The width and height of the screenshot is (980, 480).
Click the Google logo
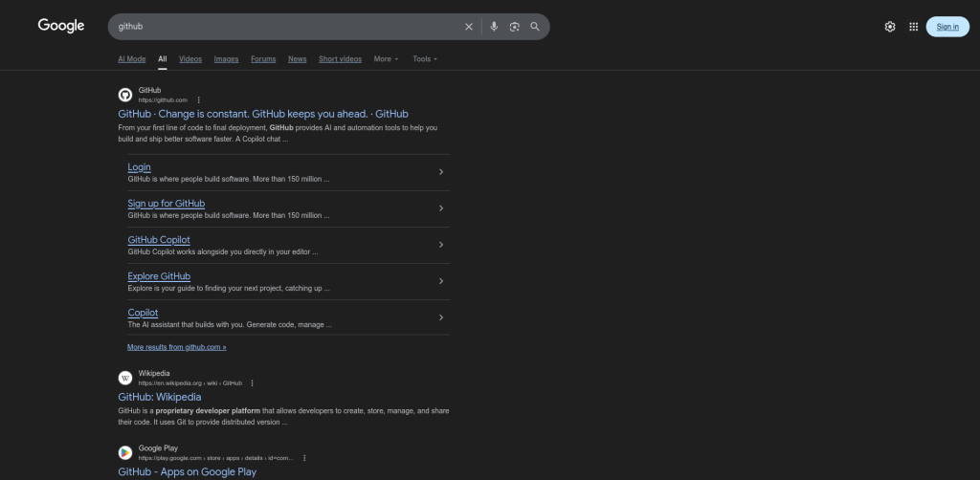[61, 26]
